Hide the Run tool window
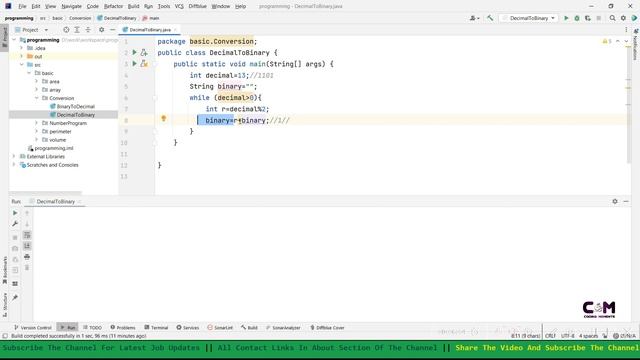Screen dimensions: 640x360 tap(626, 201)
